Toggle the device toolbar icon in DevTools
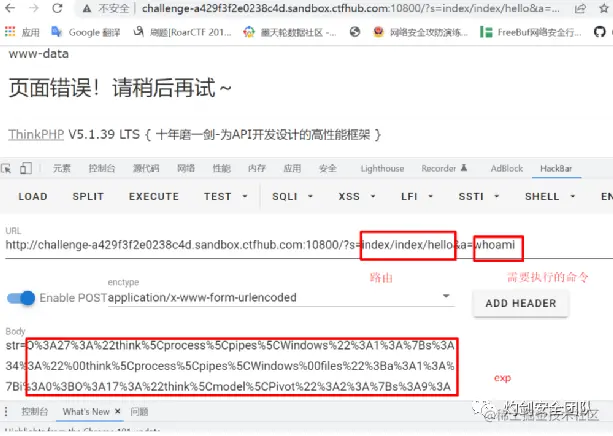 (26, 169)
